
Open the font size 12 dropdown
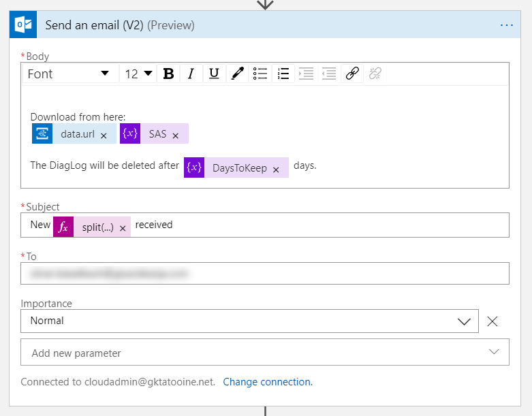[x=139, y=74]
